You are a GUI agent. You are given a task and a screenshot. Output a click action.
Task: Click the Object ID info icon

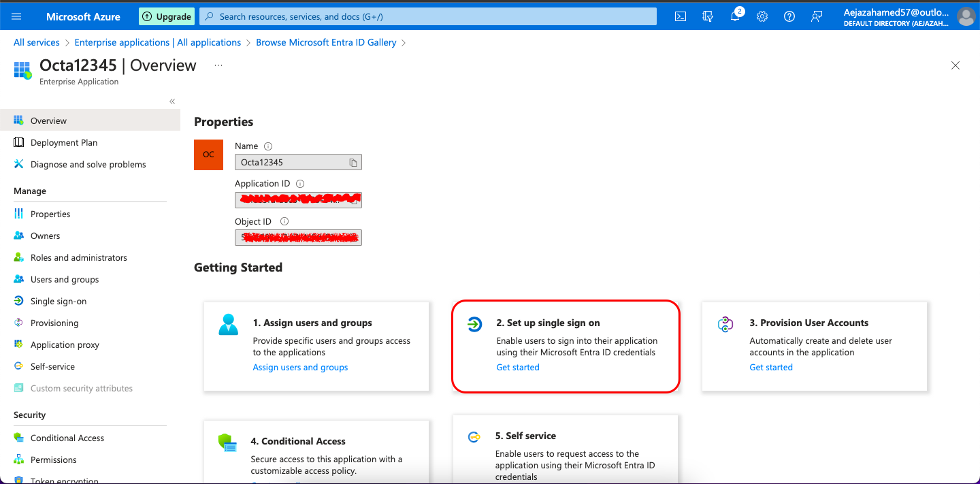point(284,221)
